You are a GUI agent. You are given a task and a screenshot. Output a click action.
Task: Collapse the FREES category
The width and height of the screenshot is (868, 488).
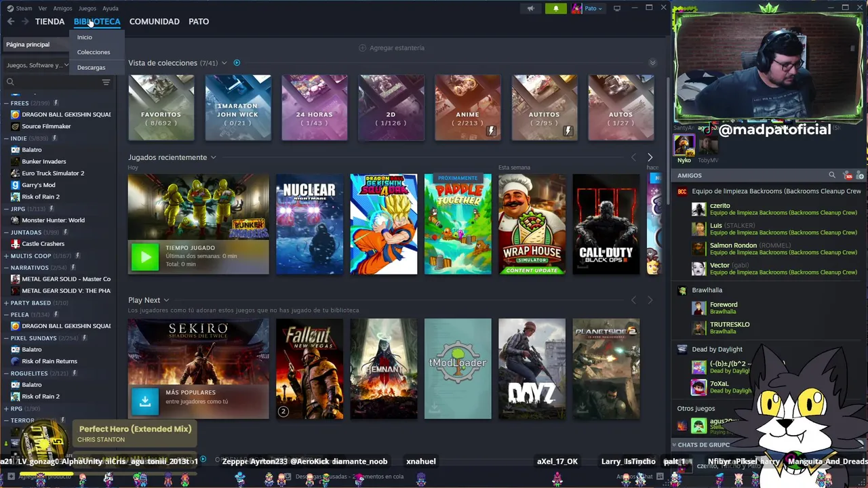(6, 104)
